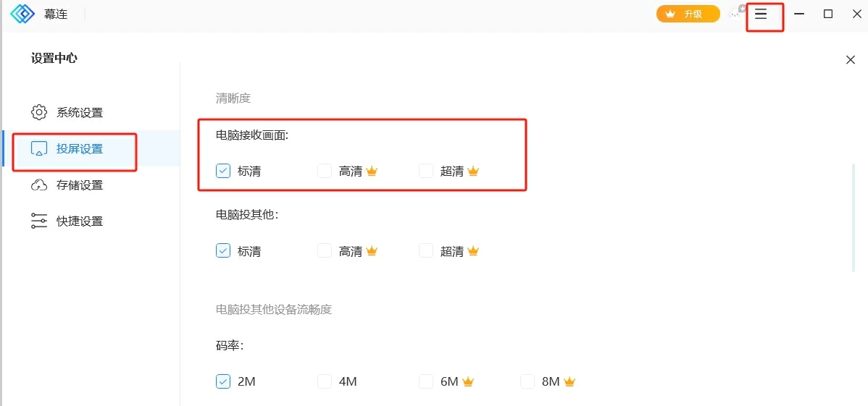The height and width of the screenshot is (406, 868).
Task: Click crown icon next to 电脑接收画面 超清
Action: pyautogui.click(x=472, y=171)
